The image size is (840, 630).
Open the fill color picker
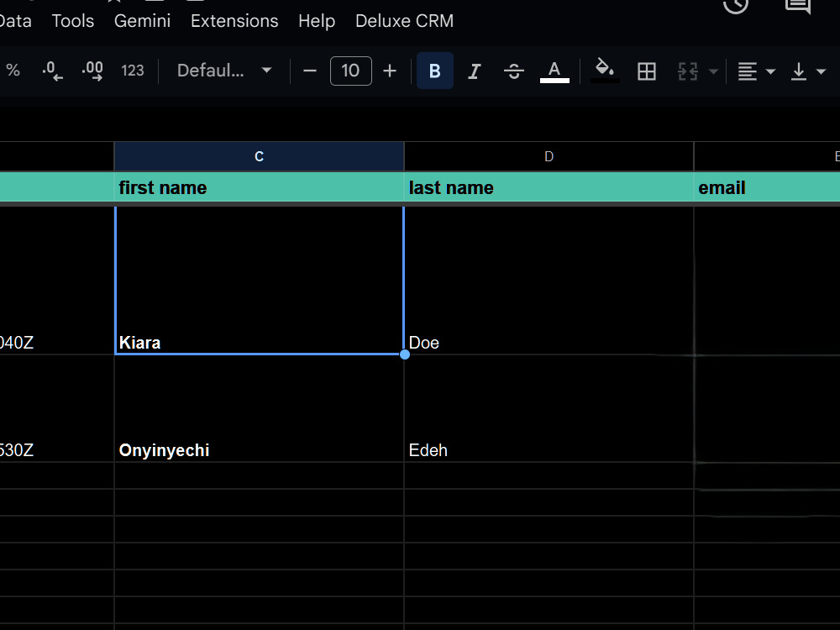(605, 71)
